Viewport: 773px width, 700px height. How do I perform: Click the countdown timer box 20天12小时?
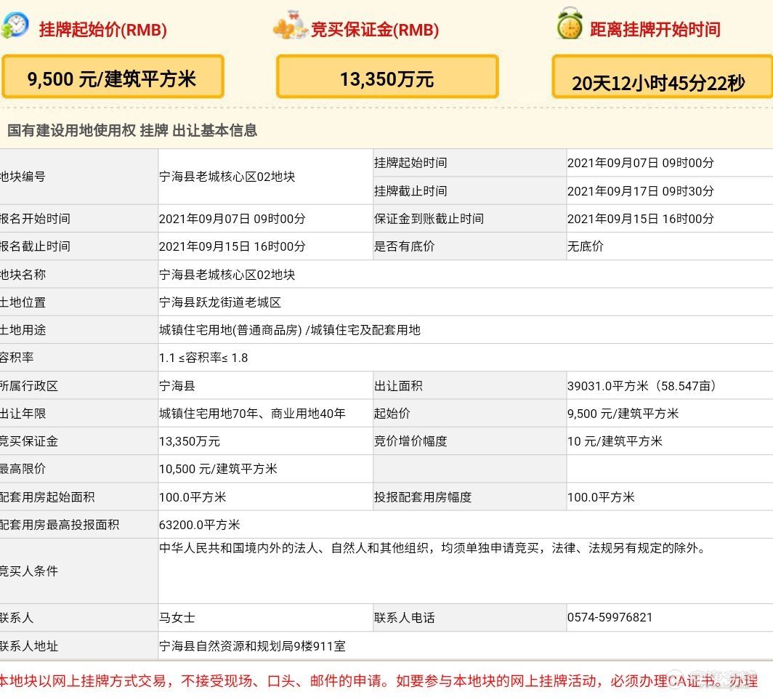click(662, 76)
